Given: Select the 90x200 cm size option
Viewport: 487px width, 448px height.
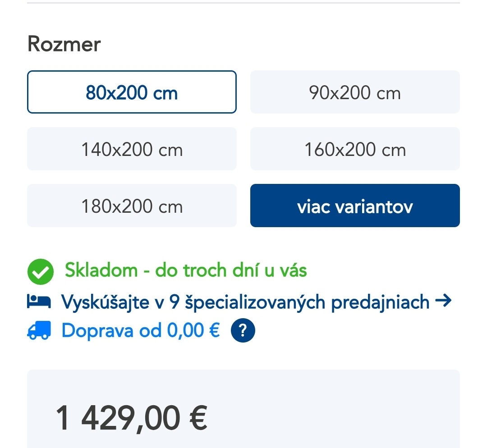Looking at the screenshot, I should coord(355,92).
